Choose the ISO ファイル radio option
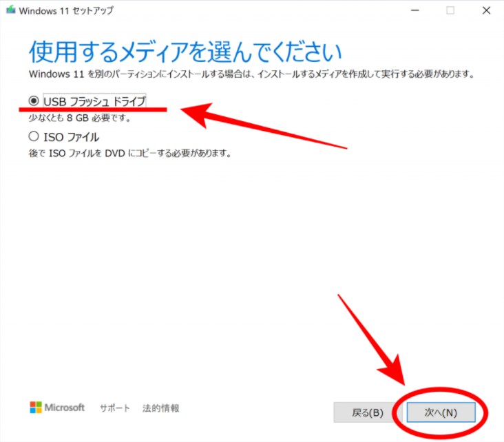504x442 pixels. (x=34, y=136)
